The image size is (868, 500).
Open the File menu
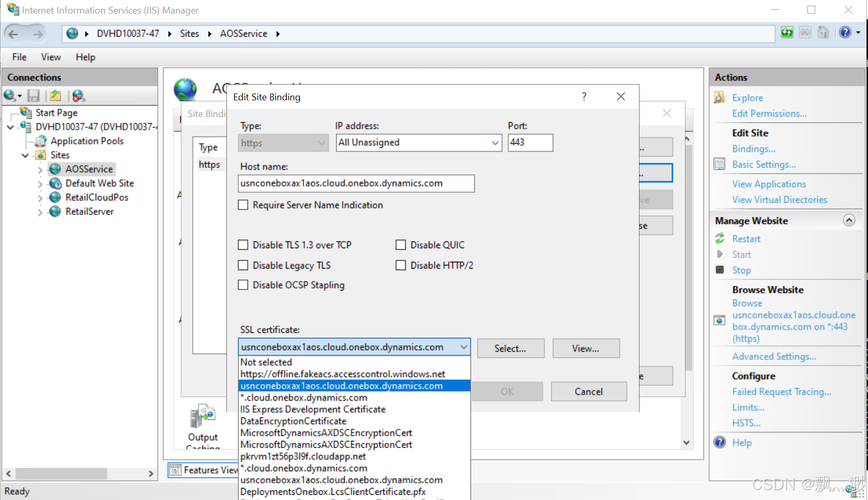[19, 57]
